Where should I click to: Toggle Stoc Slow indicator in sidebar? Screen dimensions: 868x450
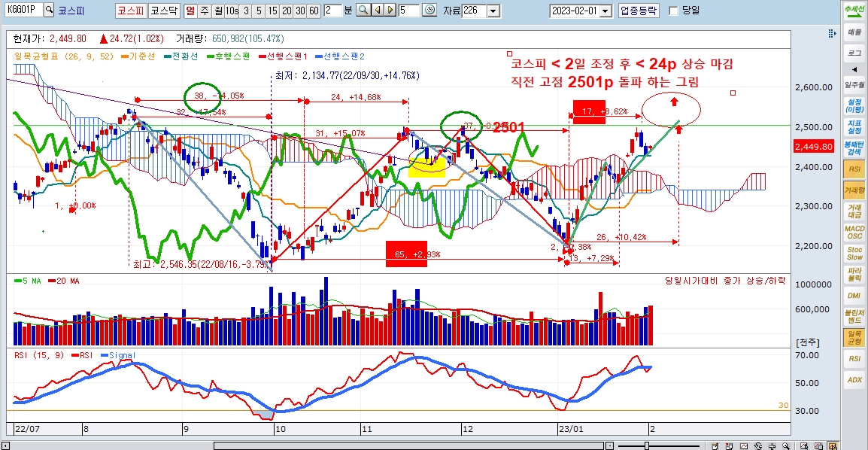pyautogui.click(x=854, y=254)
